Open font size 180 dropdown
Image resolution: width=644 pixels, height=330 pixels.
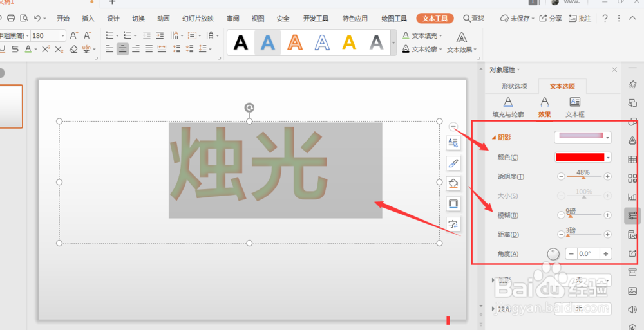[x=63, y=36]
